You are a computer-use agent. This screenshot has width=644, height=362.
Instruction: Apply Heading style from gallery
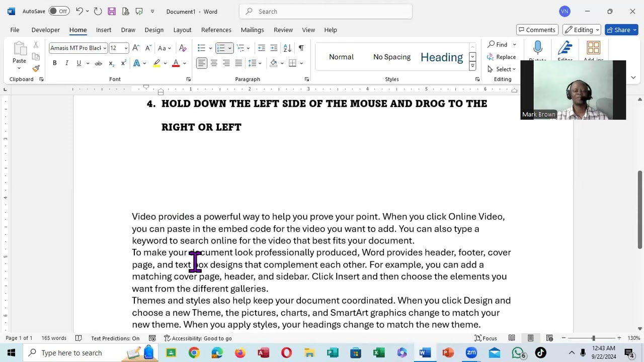[x=442, y=57]
